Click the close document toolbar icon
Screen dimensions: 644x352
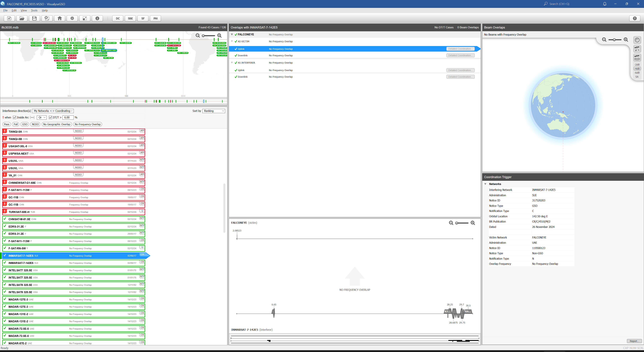coord(47,18)
